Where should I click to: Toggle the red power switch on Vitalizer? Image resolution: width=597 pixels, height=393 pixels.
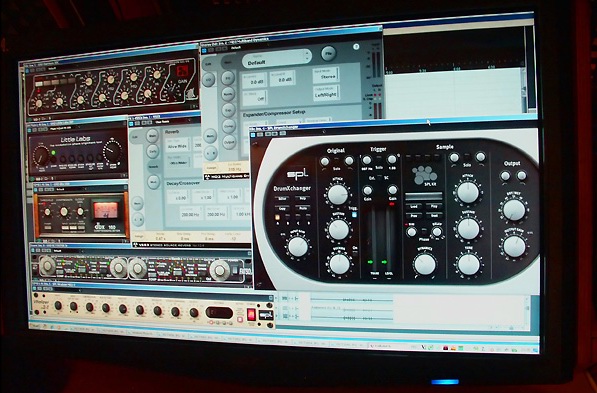click(x=251, y=315)
